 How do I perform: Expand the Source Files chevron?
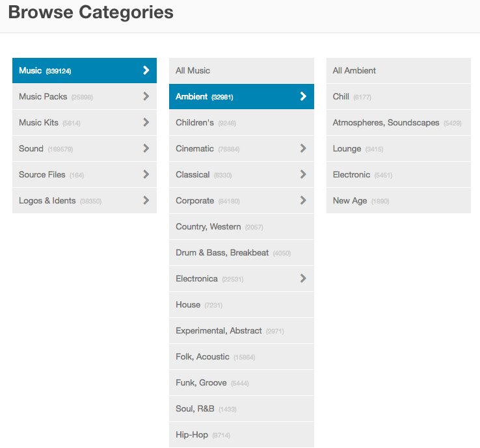146,174
